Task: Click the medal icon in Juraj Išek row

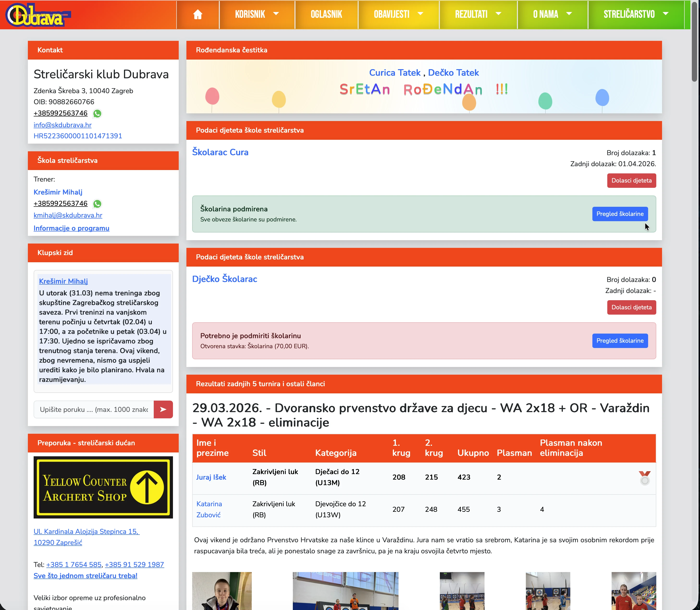Action: [x=644, y=478]
